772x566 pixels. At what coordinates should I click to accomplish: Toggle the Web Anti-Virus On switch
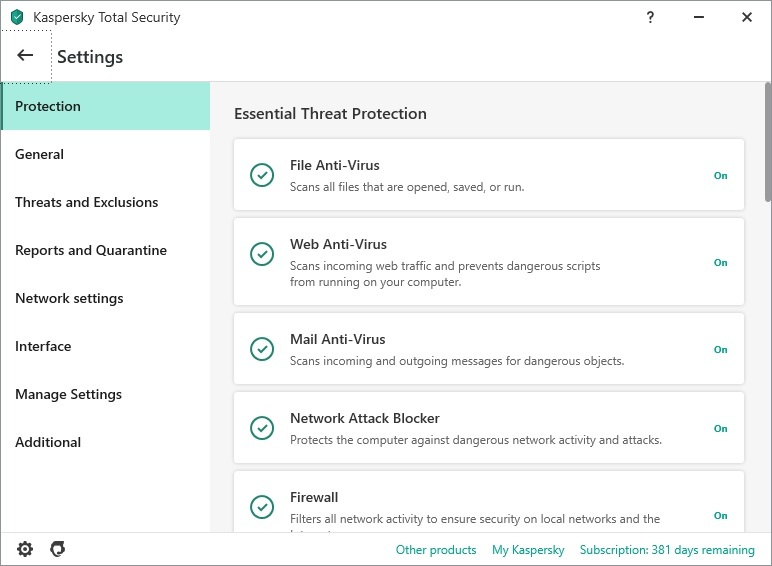point(720,263)
